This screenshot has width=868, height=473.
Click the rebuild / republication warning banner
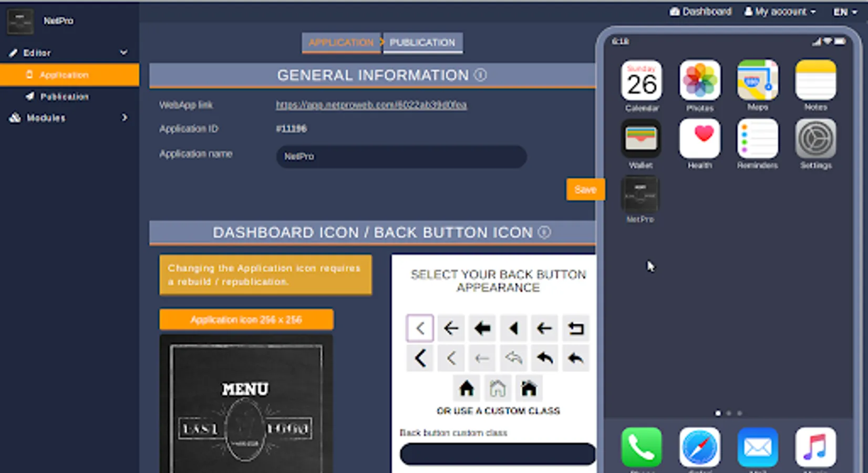click(x=266, y=275)
